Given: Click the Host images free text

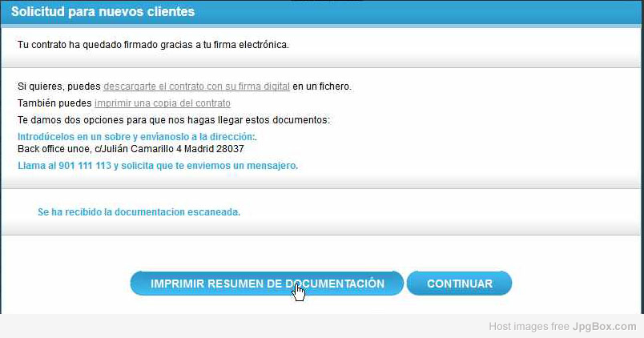Looking at the screenshot, I should pyautogui.click(x=529, y=327).
